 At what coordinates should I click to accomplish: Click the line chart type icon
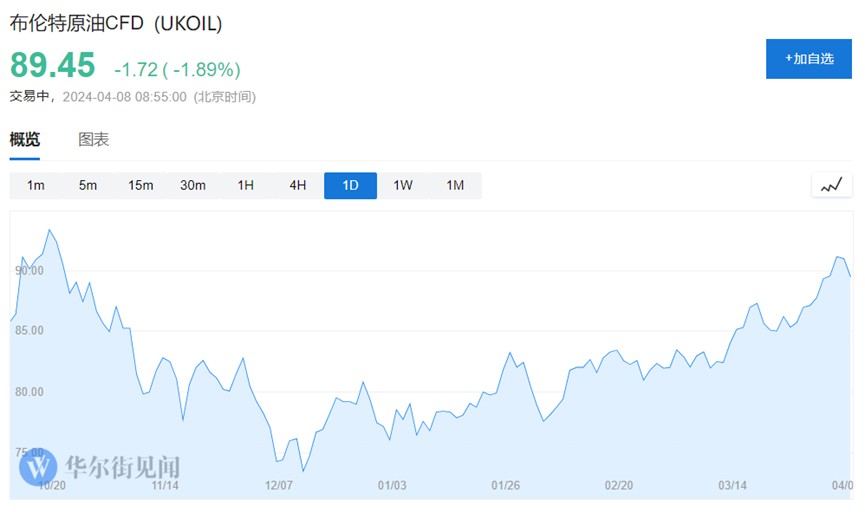[x=831, y=185]
